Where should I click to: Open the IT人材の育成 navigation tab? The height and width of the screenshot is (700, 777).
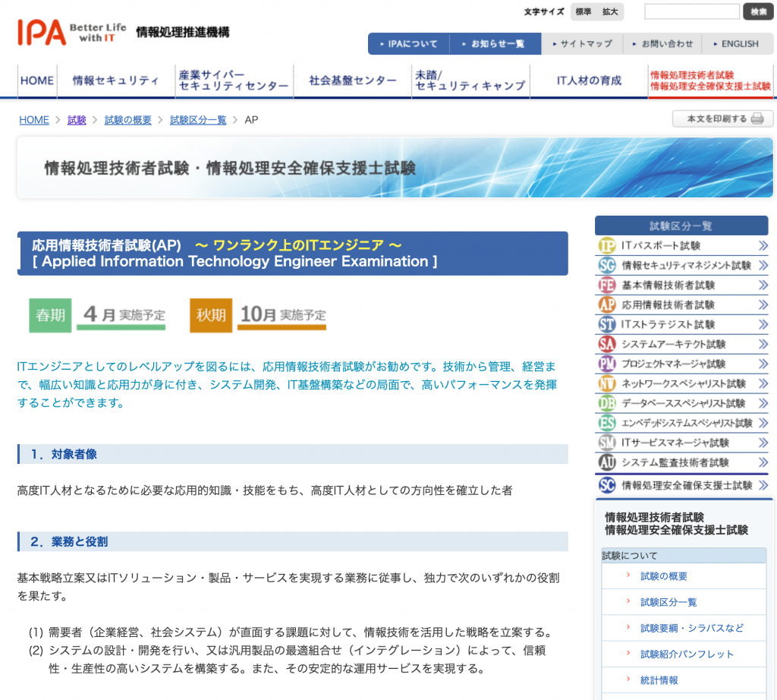point(589,80)
